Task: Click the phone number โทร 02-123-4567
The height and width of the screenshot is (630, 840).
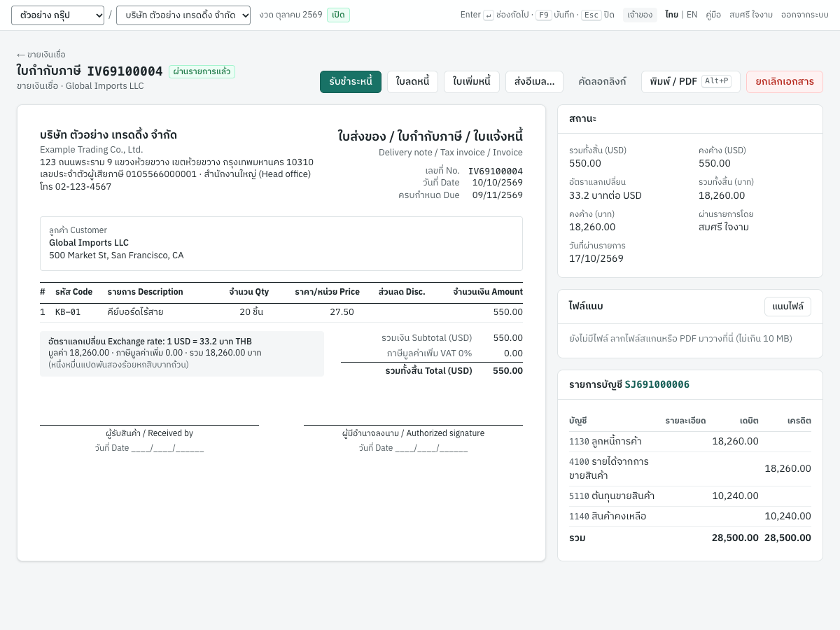Action: coord(76,187)
